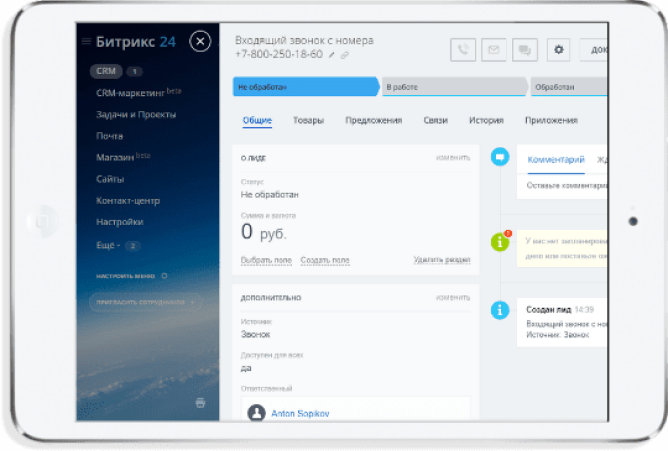Switch to the Связи tab
This screenshot has width=668, height=451.
click(x=435, y=121)
